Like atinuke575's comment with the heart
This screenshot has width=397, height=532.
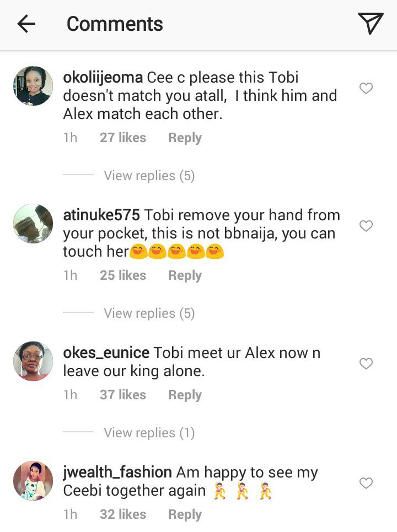click(x=366, y=226)
